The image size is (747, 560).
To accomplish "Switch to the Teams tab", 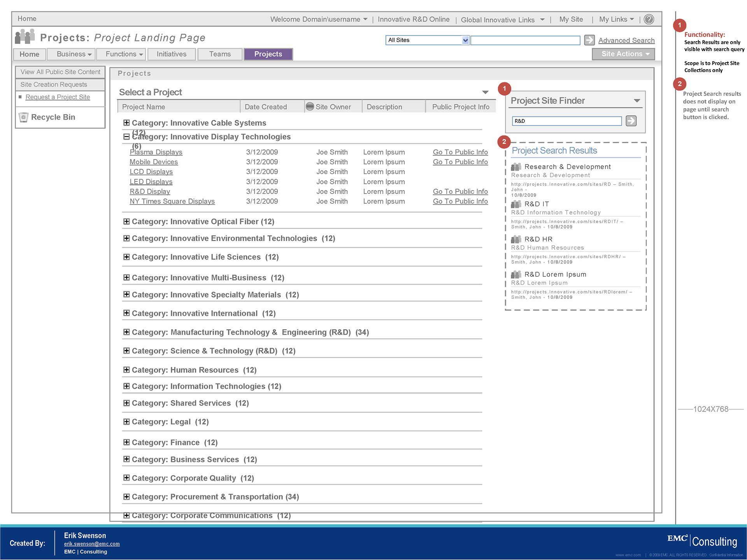I will click(x=220, y=54).
